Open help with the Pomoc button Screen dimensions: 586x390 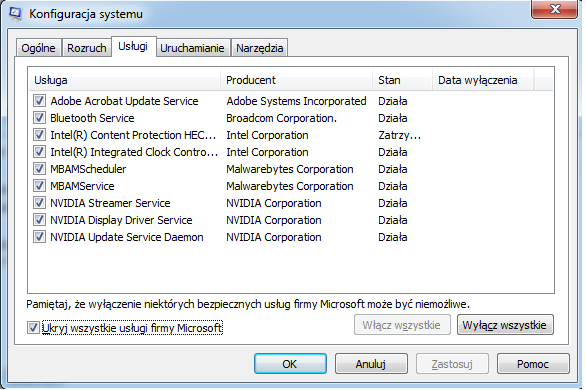click(x=533, y=364)
